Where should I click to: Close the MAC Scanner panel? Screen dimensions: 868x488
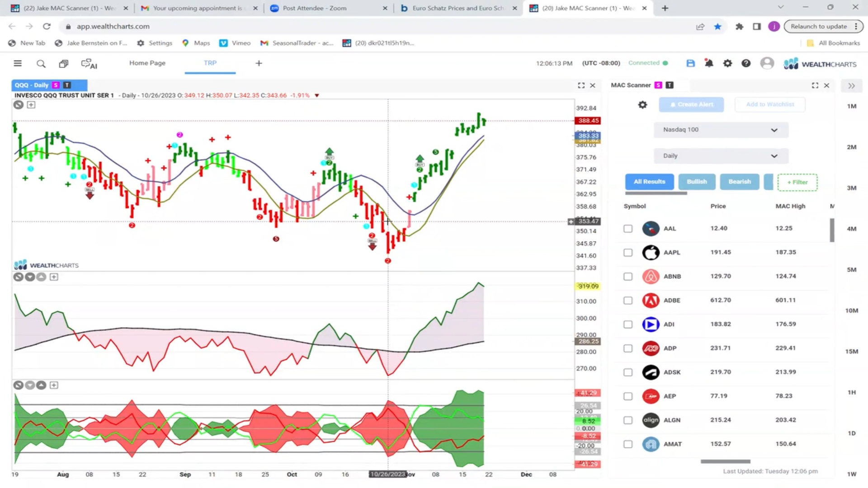pos(826,85)
